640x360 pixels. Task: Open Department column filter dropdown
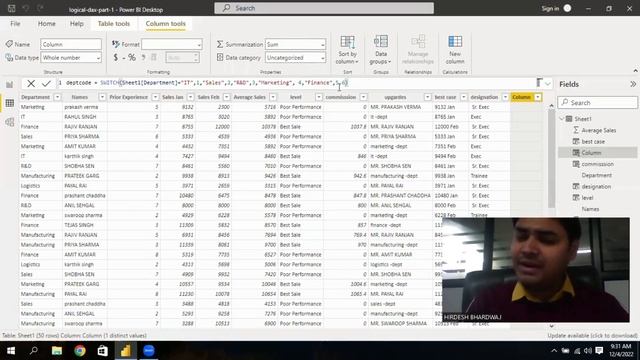[x=57, y=97]
